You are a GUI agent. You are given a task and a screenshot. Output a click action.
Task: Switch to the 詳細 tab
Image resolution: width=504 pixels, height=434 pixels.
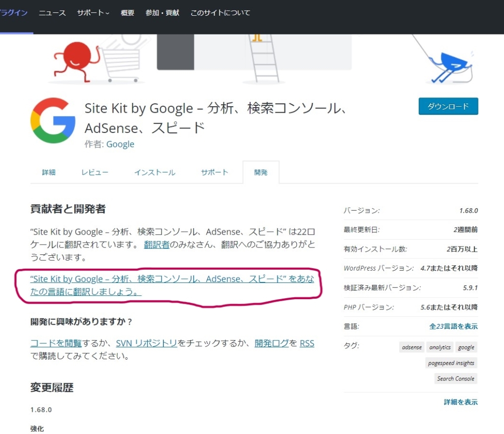(x=49, y=173)
